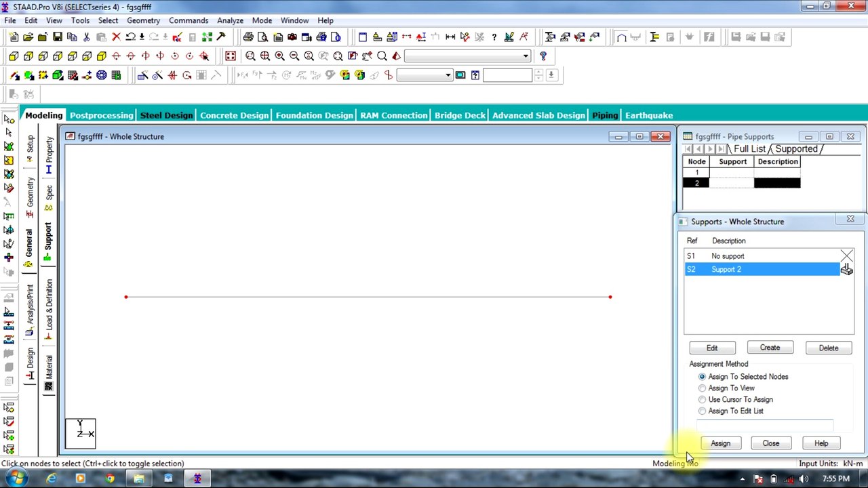This screenshot has height=488, width=868.
Task: Take a picture with the camera icon
Action: tap(292, 37)
